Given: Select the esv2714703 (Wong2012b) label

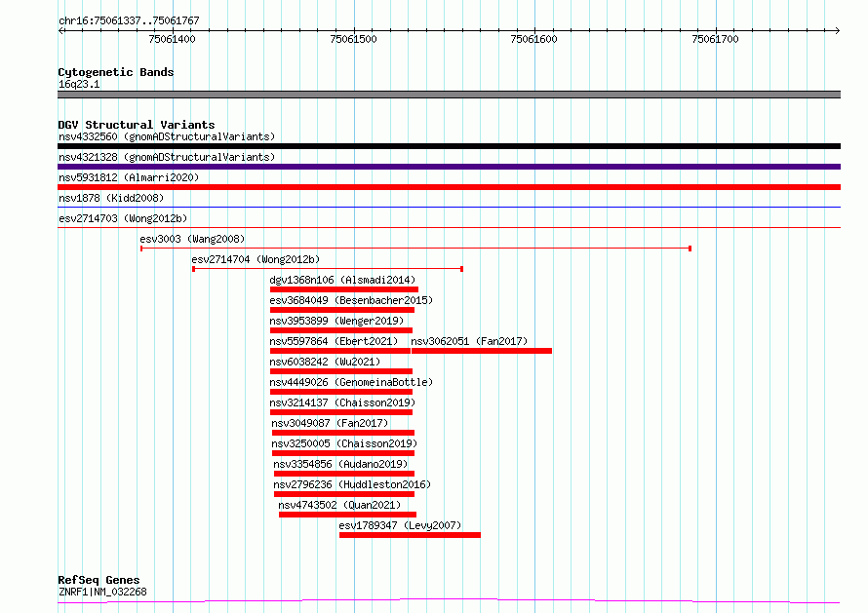Looking at the screenshot, I should pos(123,218).
